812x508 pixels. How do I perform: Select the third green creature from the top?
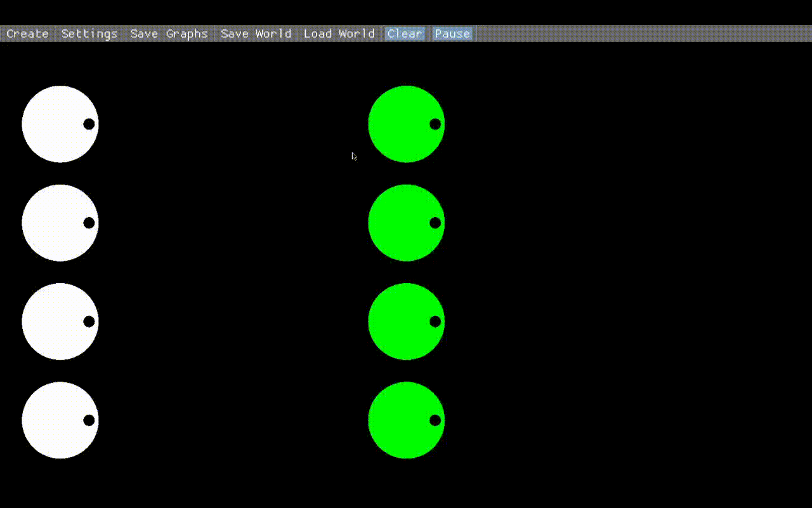click(406, 321)
